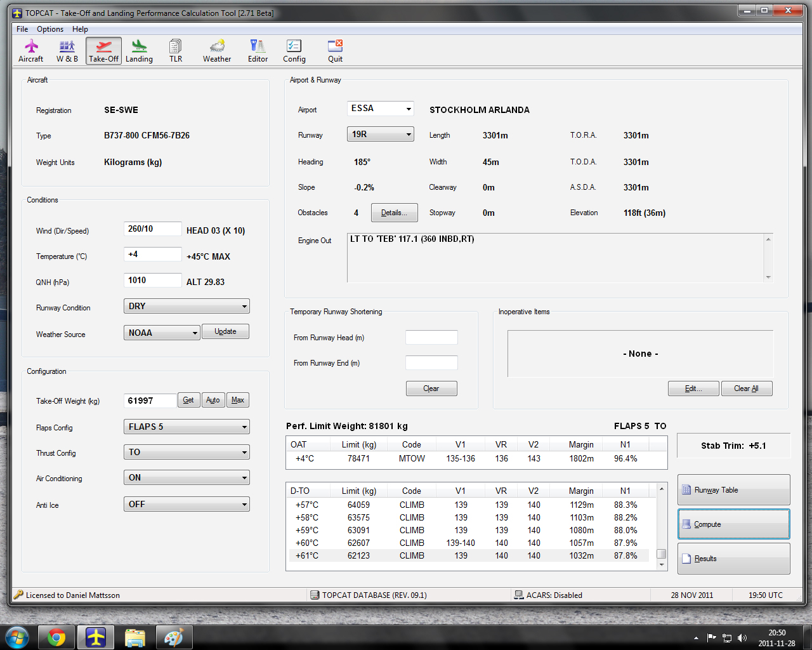
Task: Click the TOPCAT DATABASE status icon
Action: (x=315, y=595)
